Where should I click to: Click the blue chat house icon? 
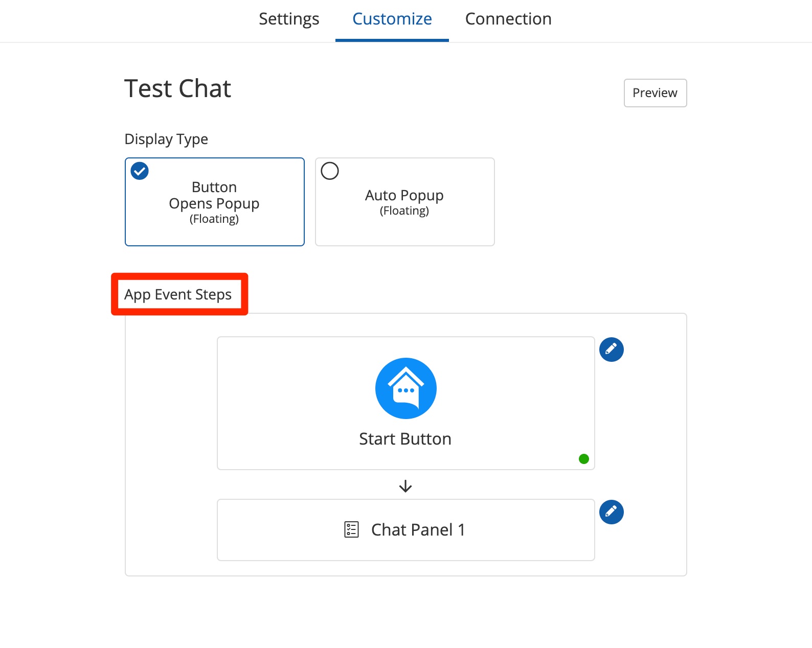pyautogui.click(x=405, y=388)
